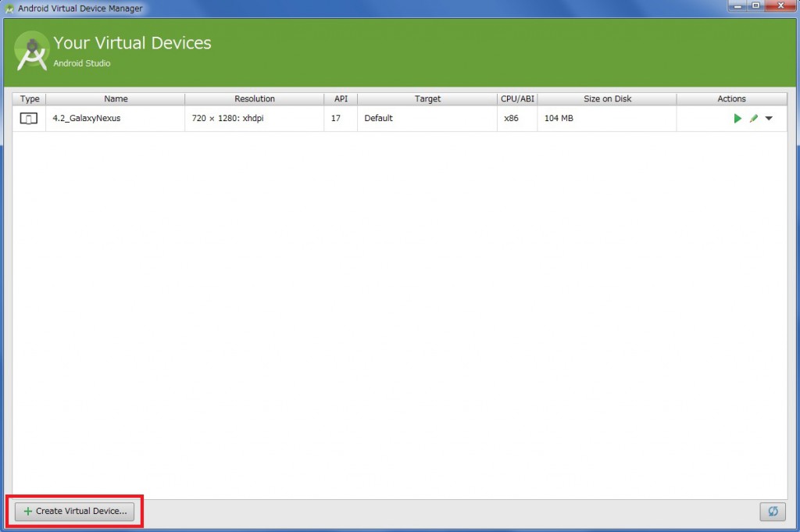The height and width of the screenshot is (532, 800).
Task: Sort by CPU/ABI column header
Action: [x=517, y=99]
